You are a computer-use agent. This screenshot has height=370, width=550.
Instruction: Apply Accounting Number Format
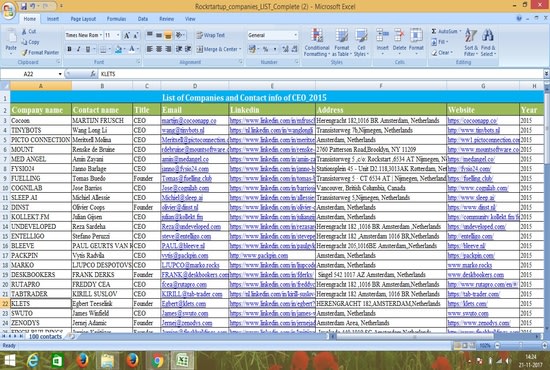coord(252,49)
